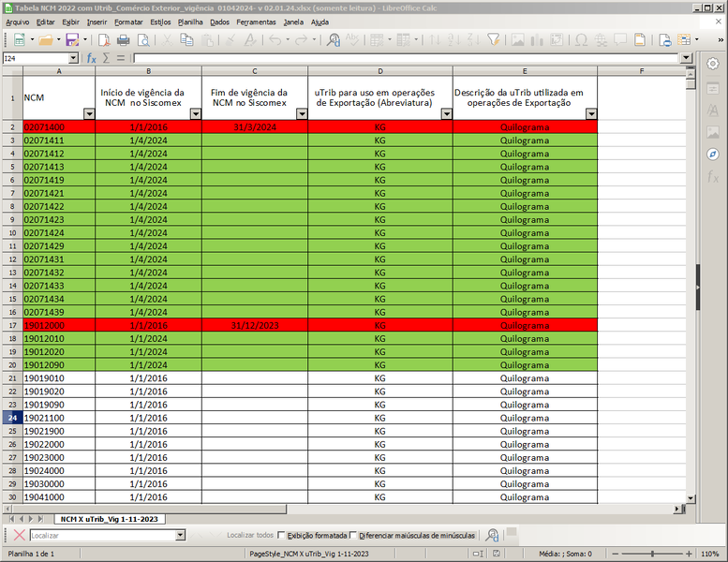728x562 pixels.
Task: Click into the formula input line
Action: click(x=407, y=58)
